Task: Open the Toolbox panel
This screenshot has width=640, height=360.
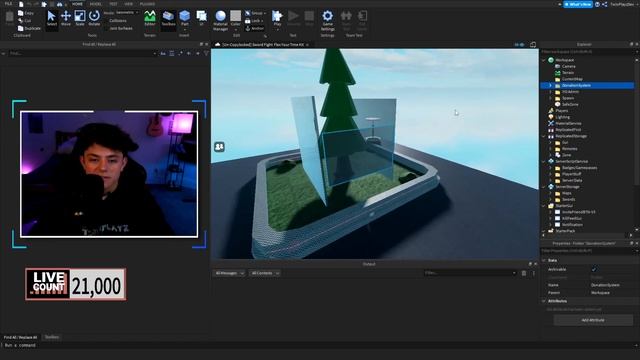Action: click(x=168, y=19)
